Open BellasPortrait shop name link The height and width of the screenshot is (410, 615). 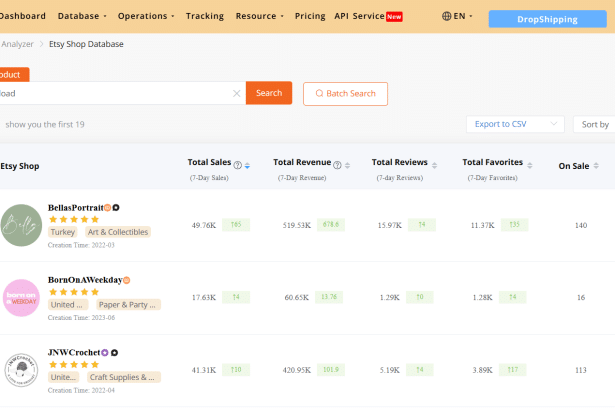click(76, 208)
